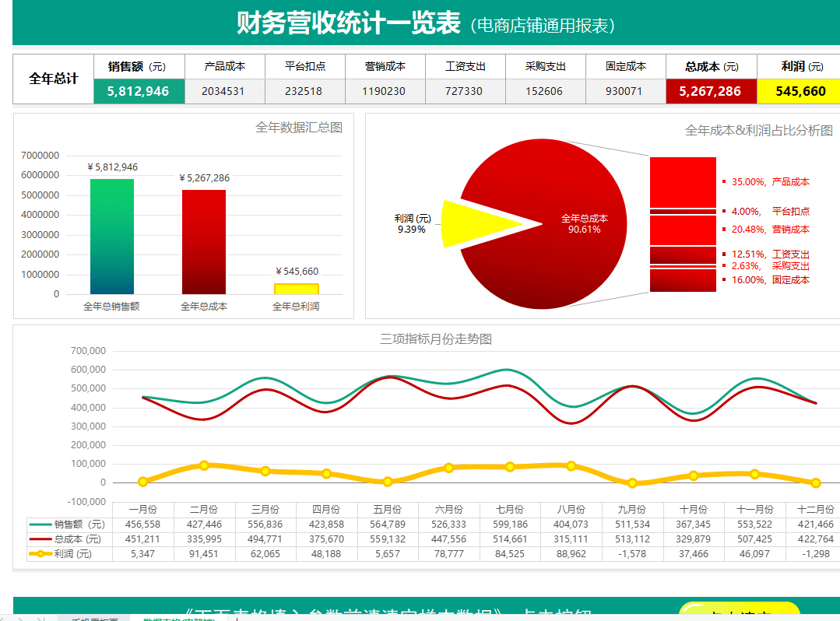Click the green 5,812,946 total sales cell
The height and width of the screenshot is (621, 840).
tap(139, 91)
